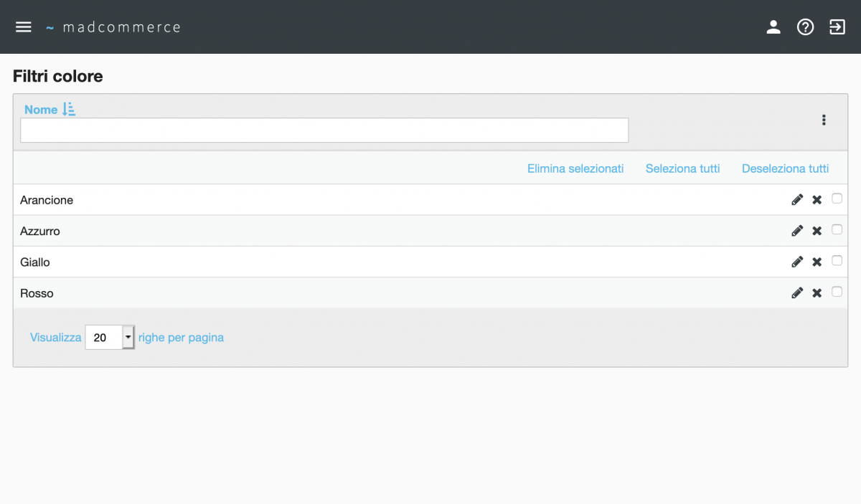The image size is (861, 504).
Task: Click the help question mark icon
Action: coord(805,27)
